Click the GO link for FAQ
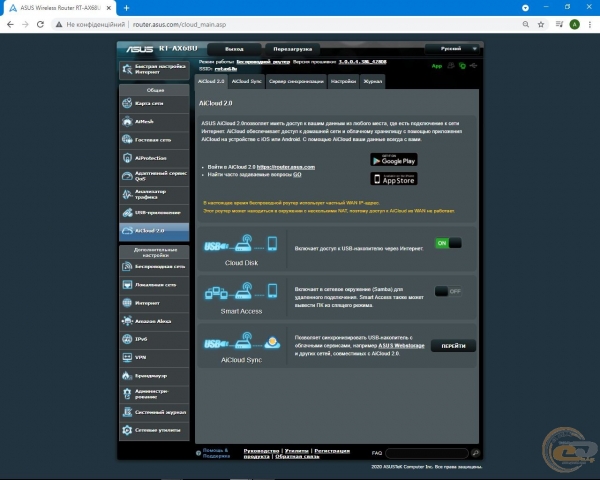Viewport: 600px width, 480px height. pyautogui.click(x=297, y=175)
